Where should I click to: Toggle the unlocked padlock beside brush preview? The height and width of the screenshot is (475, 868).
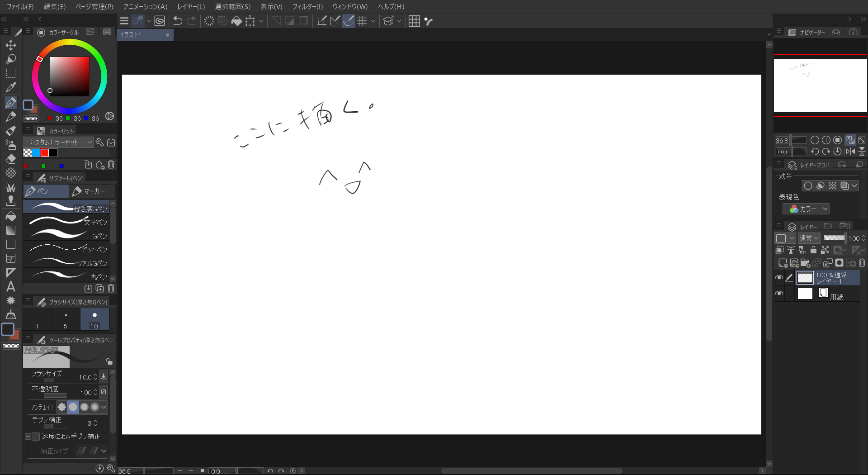[109, 361]
